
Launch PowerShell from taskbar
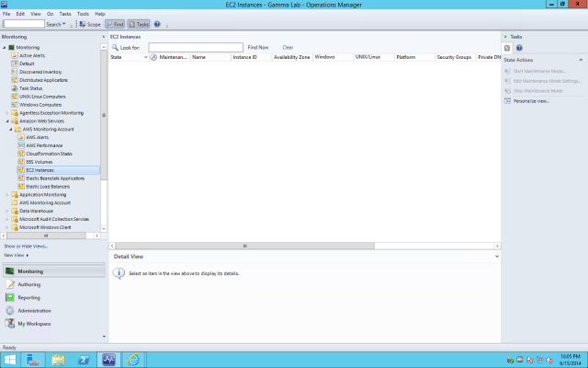tap(84, 360)
